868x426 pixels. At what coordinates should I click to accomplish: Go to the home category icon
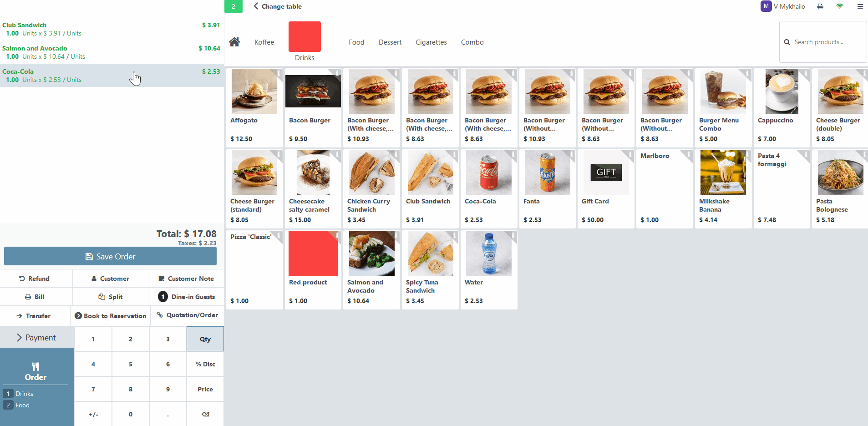[x=234, y=42]
